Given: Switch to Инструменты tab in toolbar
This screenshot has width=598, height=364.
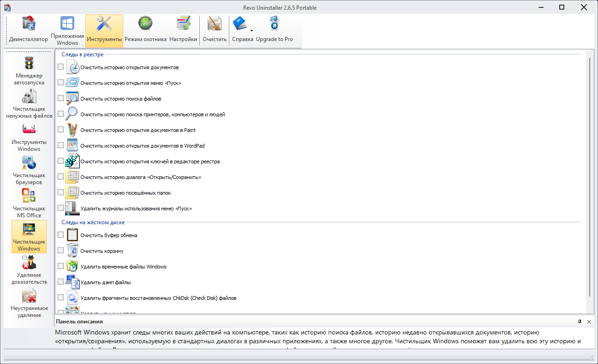Looking at the screenshot, I should (x=104, y=30).
